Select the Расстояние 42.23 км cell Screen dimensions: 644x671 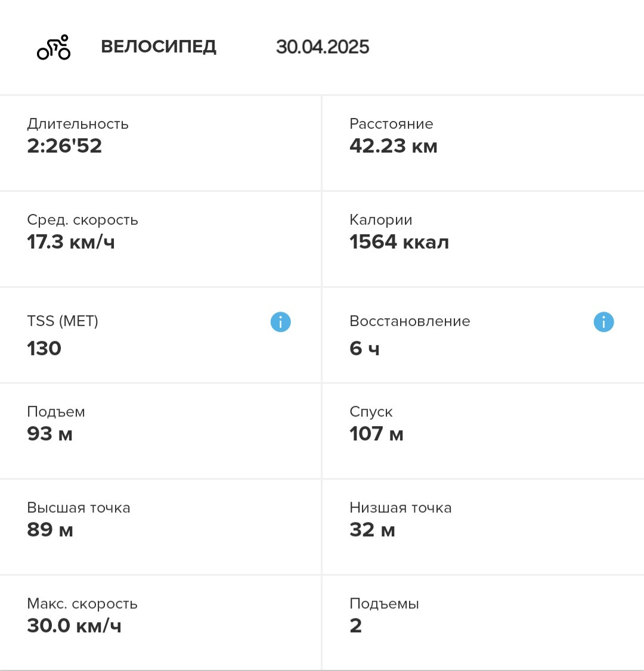point(484,144)
